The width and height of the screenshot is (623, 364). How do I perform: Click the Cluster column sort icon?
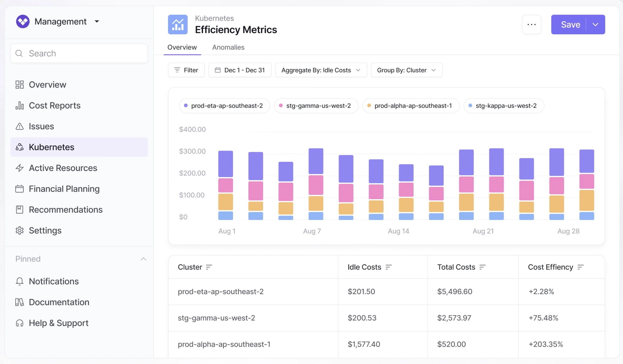pos(209,267)
